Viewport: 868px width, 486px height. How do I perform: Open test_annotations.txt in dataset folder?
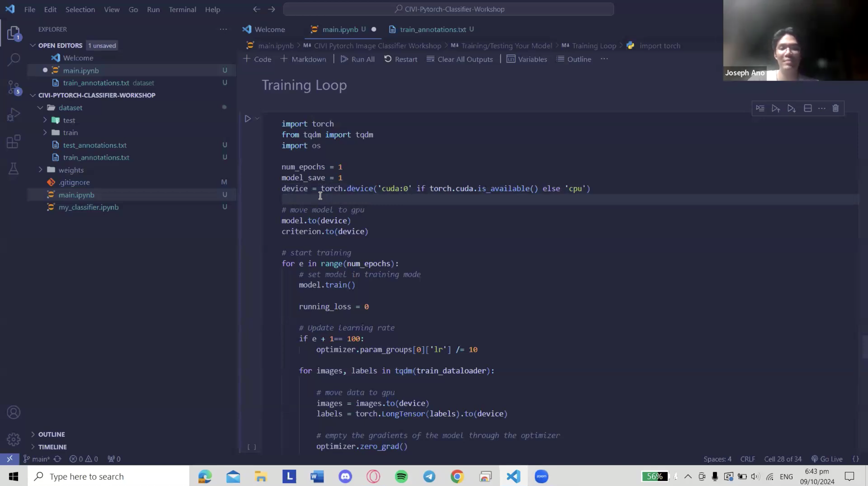click(95, 145)
